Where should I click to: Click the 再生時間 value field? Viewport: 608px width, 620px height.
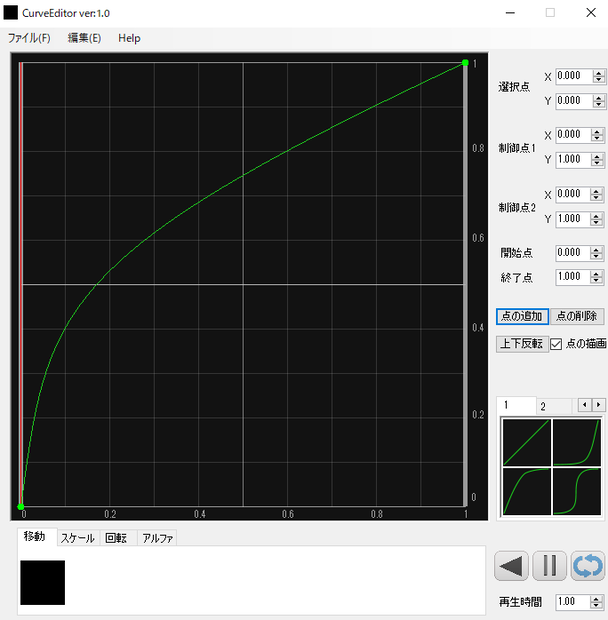pyautogui.click(x=573, y=602)
